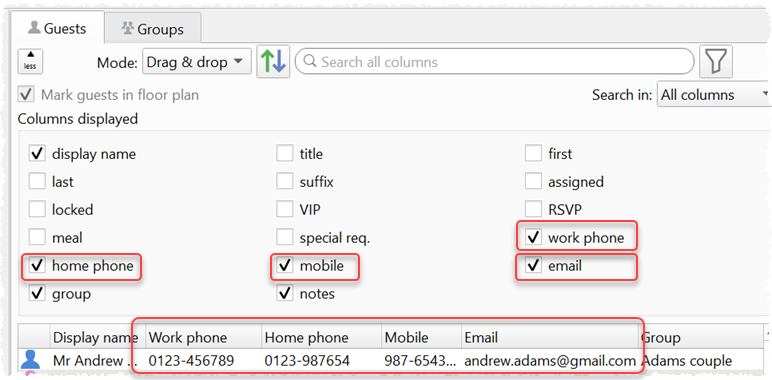Screen dimensions: 772x380
Task: Check the meal column checkbox
Action: [x=36, y=238]
